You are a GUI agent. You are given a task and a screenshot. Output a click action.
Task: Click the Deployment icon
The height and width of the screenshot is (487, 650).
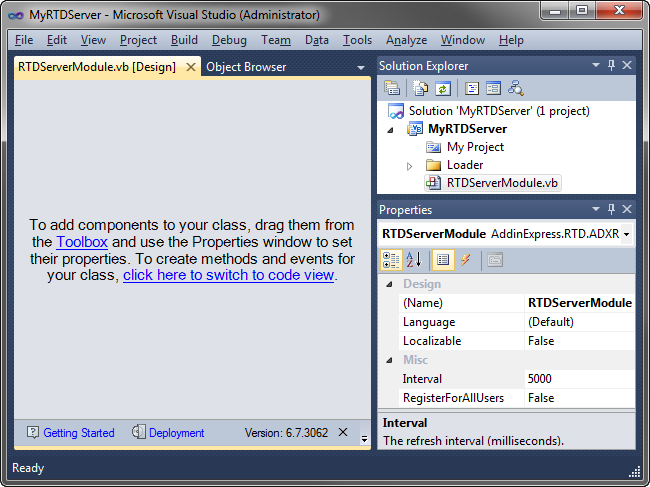click(x=138, y=432)
